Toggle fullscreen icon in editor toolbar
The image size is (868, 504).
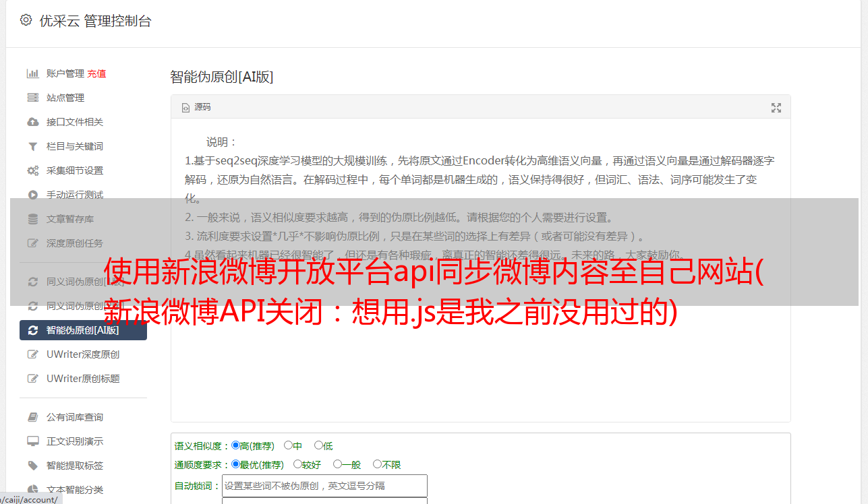point(776,108)
